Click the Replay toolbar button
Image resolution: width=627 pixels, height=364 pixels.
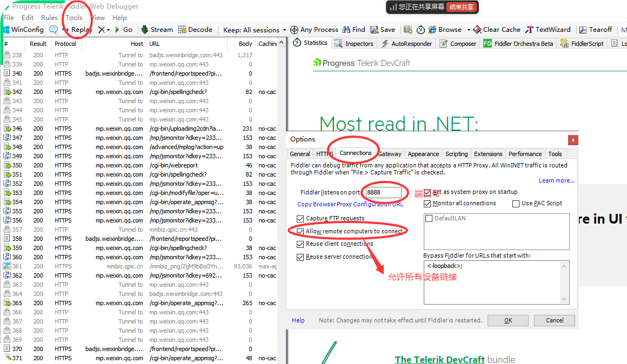78,30
